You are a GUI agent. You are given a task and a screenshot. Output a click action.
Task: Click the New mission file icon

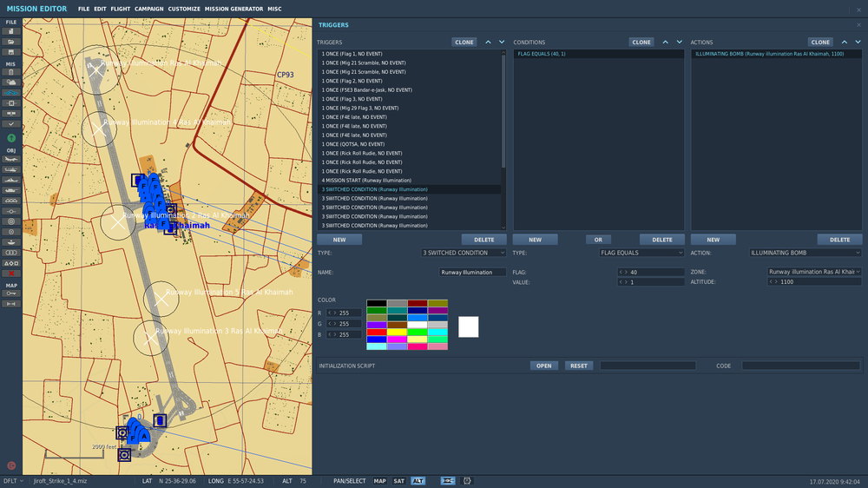pyautogui.click(x=11, y=31)
